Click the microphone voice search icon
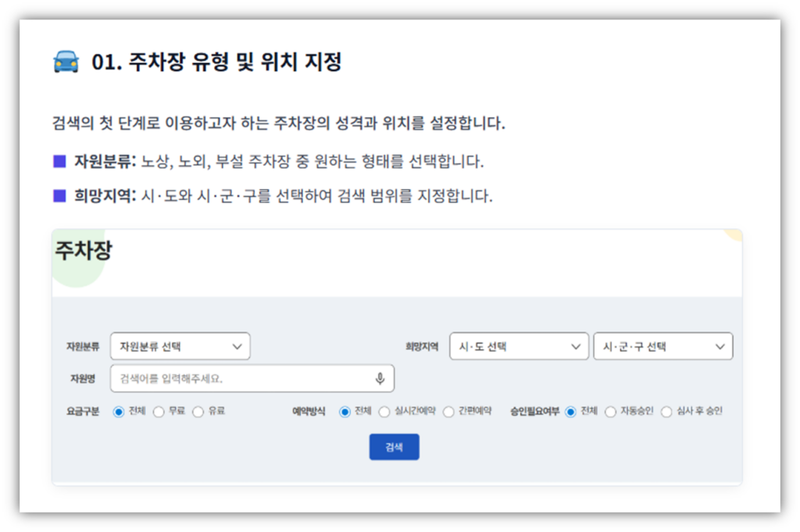Viewport: 800px width, 532px height. pyautogui.click(x=380, y=379)
